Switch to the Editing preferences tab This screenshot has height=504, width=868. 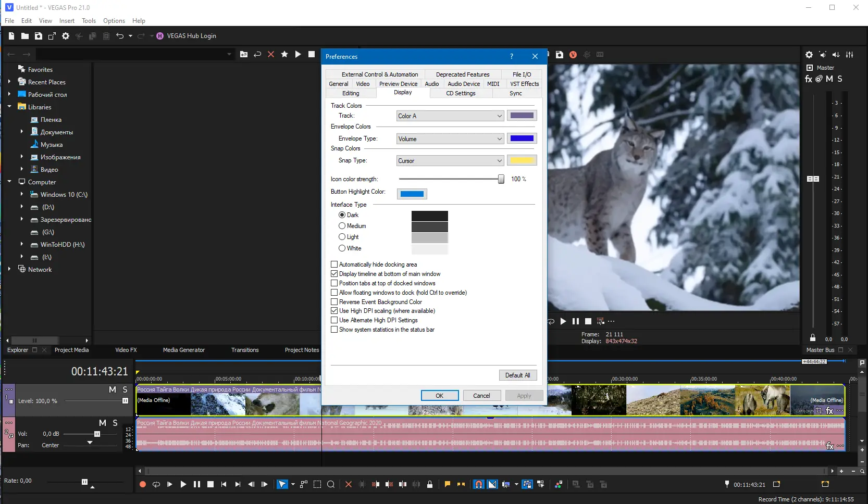pyautogui.click(x=351, y=93)
